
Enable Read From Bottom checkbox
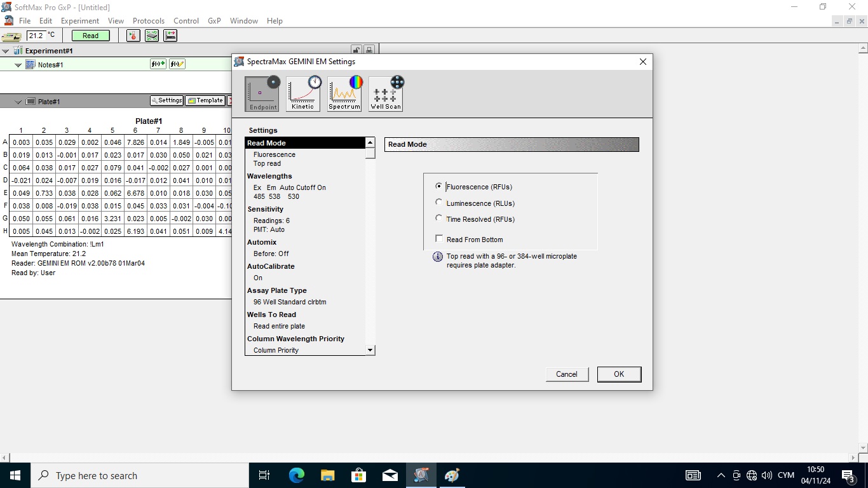439,239
